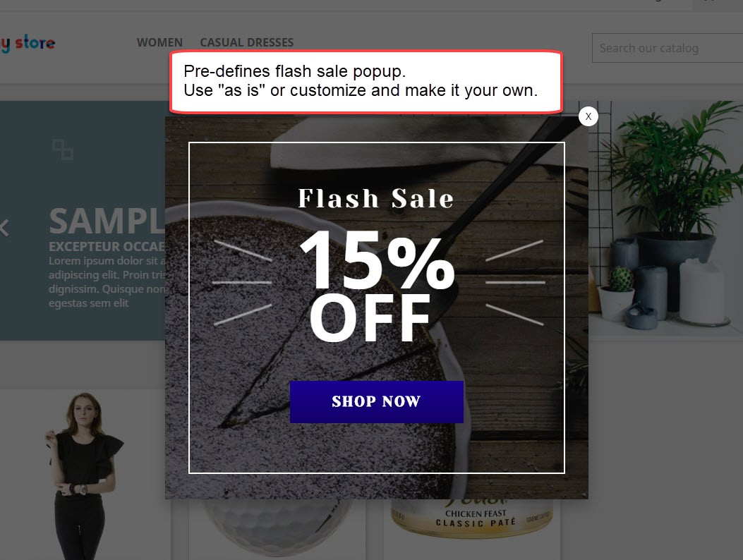Viewport: 743px width, 560px height.
Task: Click the left decorative rays on popup
Action: click(242, 282)
